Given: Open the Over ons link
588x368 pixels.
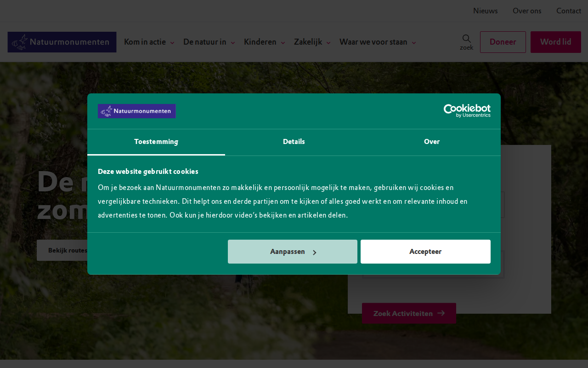Looking at the screenshot, I should click(x=527, y=11).
